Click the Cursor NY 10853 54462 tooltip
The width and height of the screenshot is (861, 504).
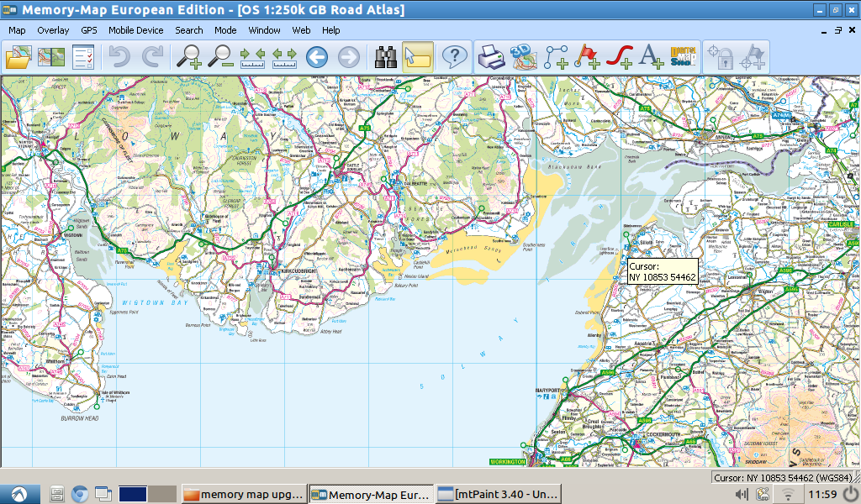[663, 271]
